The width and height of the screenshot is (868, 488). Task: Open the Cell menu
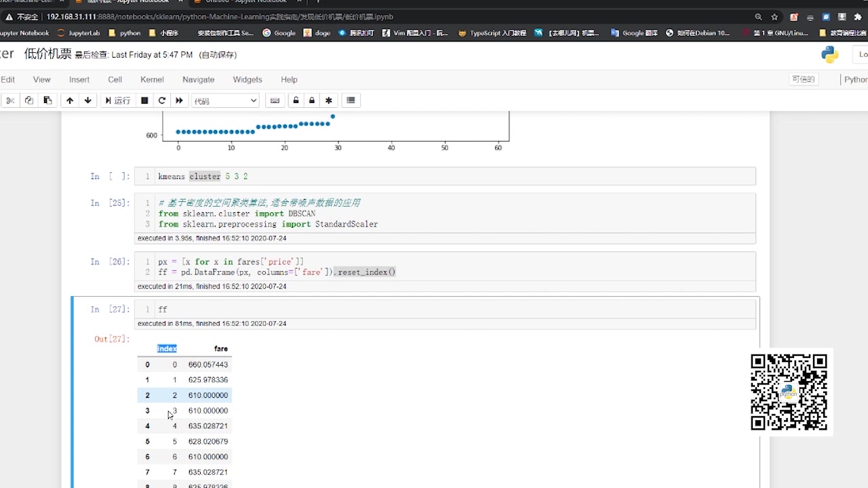coord(115,79)
